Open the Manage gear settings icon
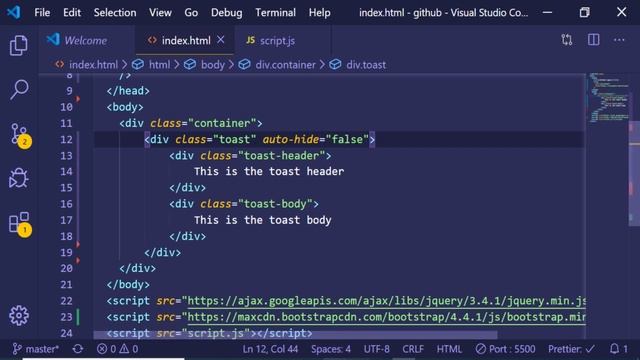640x360 pixels. (x=19, y=316)
